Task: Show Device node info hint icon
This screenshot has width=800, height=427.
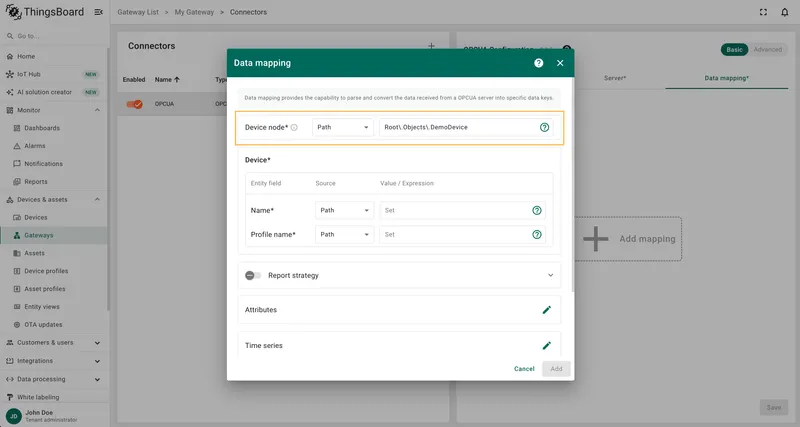Action: point(294,128)
